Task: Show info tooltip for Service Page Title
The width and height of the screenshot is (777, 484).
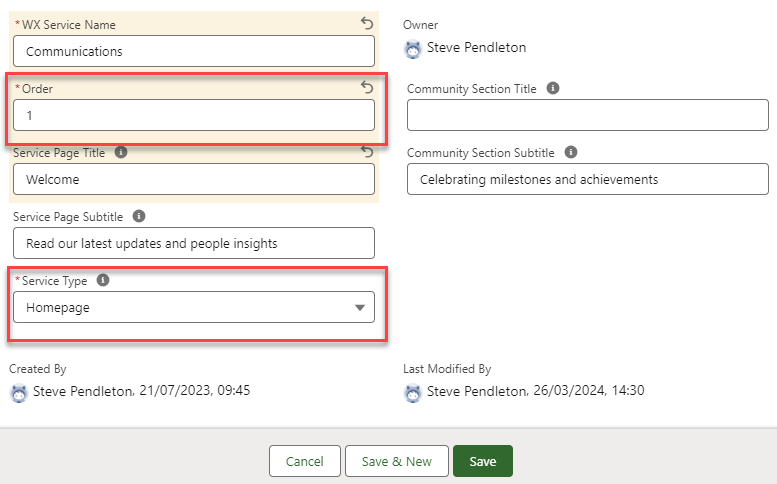Action: 121,153
